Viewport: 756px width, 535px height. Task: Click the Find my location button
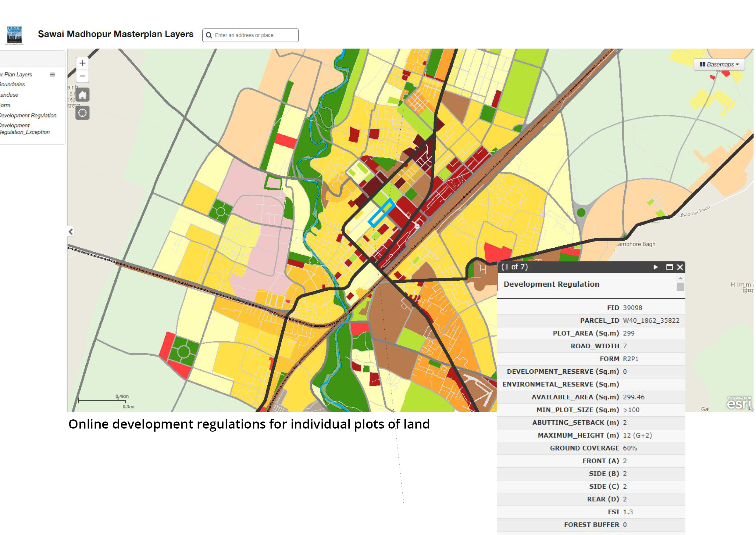[82, 113]
